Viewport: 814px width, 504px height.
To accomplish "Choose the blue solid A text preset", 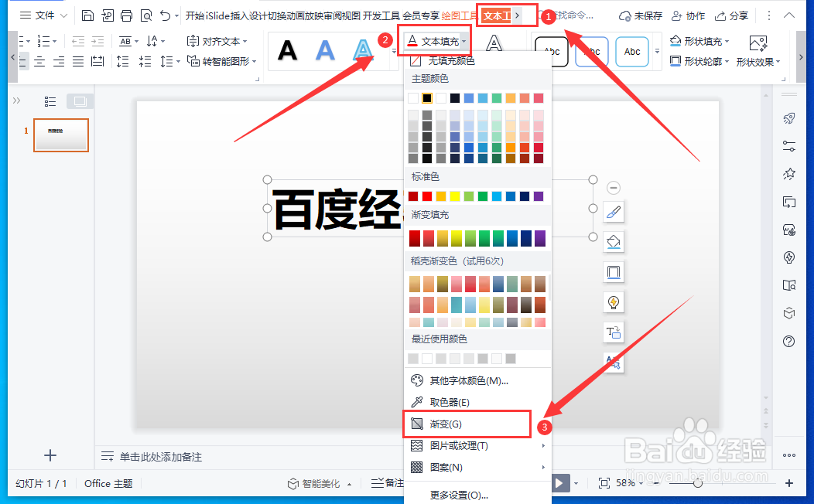I will click(326, 50).
